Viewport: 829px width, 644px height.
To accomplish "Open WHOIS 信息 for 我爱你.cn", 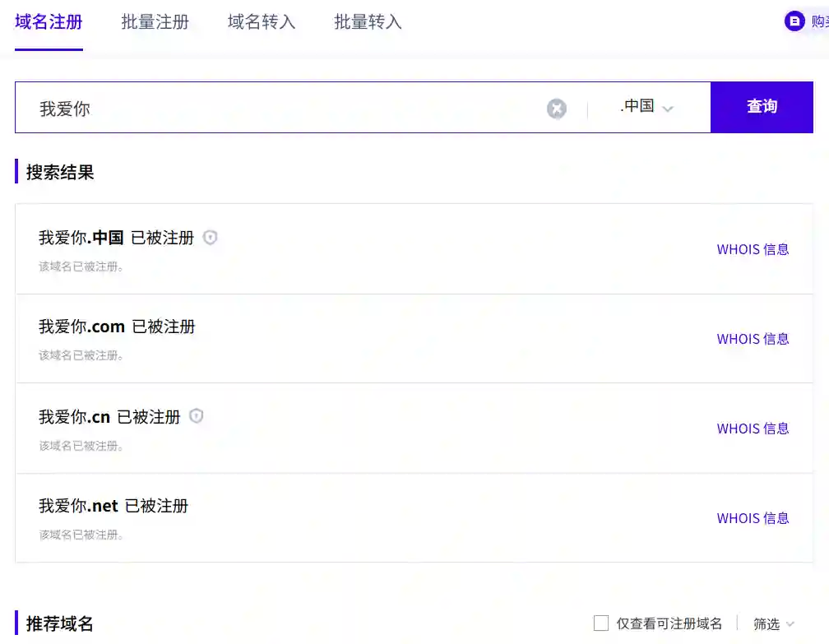I will tap(753, 429).
